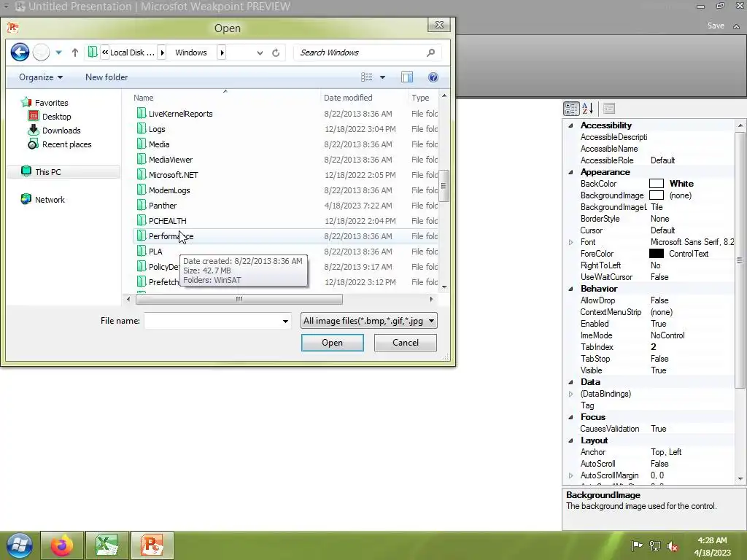The width and height of the screenshot is (747, 560).
Task: Click the BackgroundImage (none) swatch
Action: [x=657, y=195]
